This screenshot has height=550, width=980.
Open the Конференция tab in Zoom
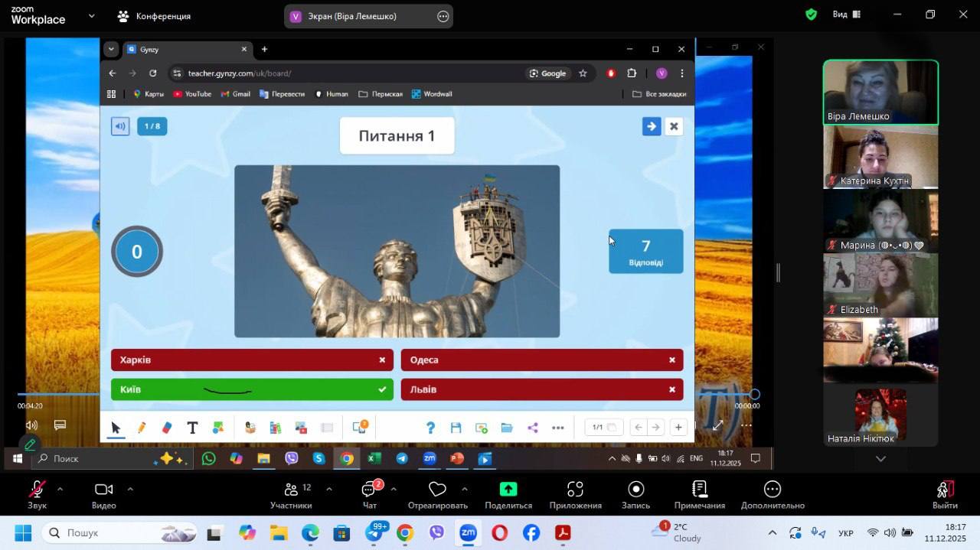pyautogui.click(x=154, y=16)
